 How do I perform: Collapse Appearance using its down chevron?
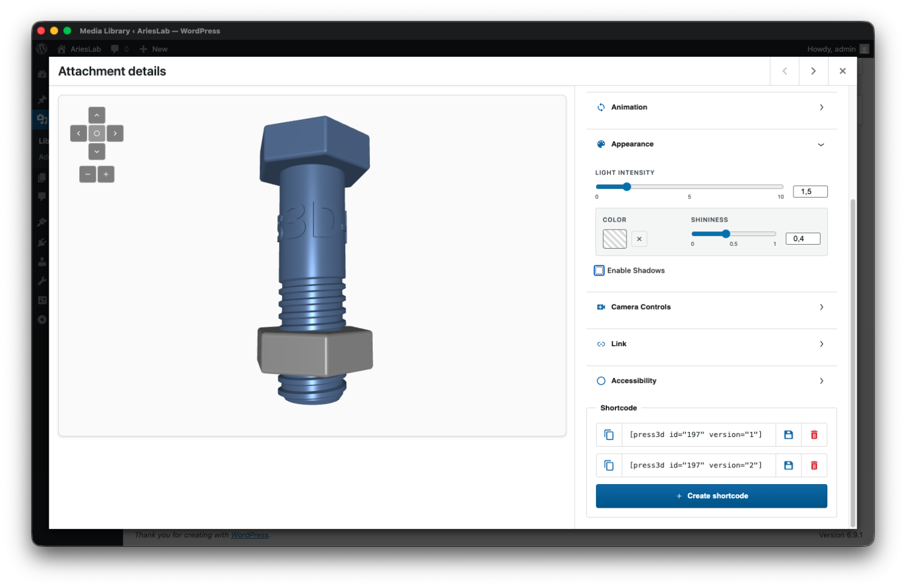click(x=821, y=145)
